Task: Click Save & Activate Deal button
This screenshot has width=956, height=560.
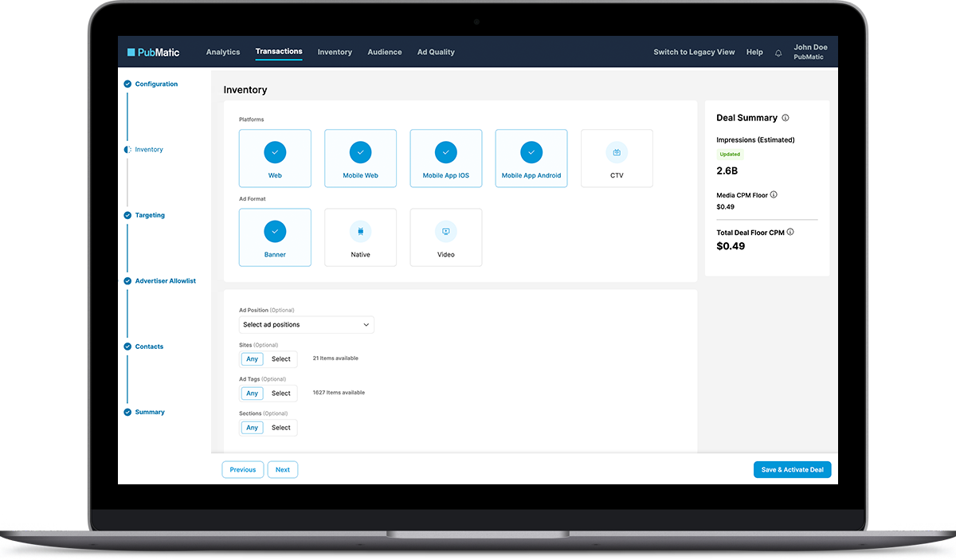Action: coord(792,470)
